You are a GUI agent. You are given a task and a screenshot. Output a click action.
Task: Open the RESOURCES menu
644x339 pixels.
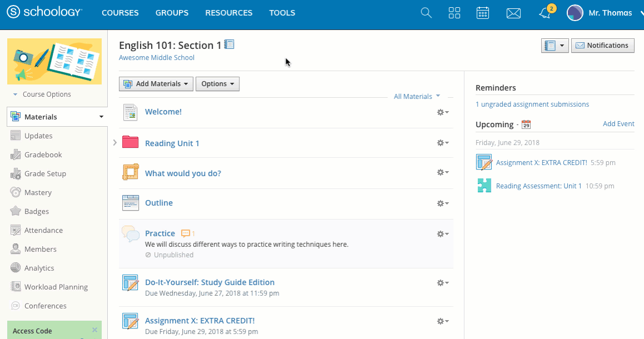click(x=228, y=13)
